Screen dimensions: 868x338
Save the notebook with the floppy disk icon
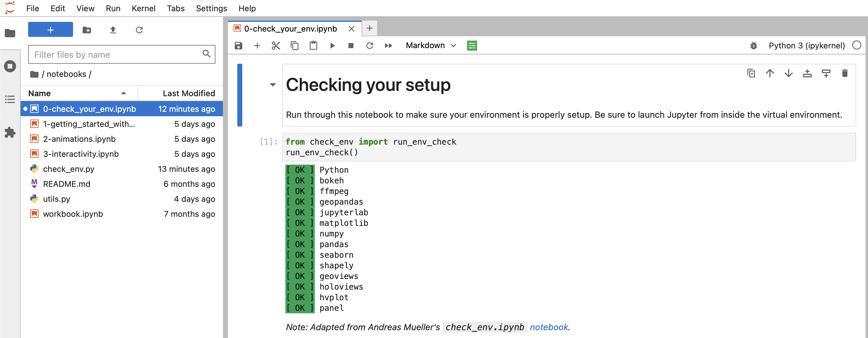tap(238, 46)
